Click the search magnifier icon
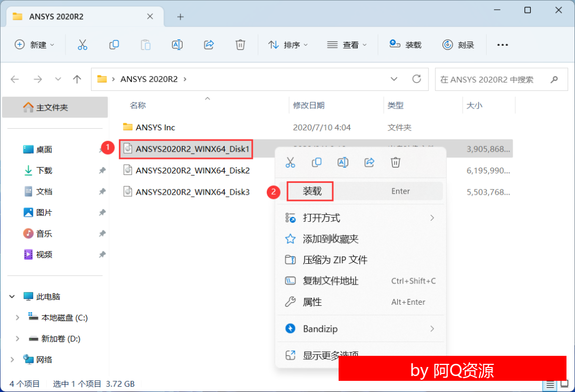 pyautogui.click(x=554, y=79)
